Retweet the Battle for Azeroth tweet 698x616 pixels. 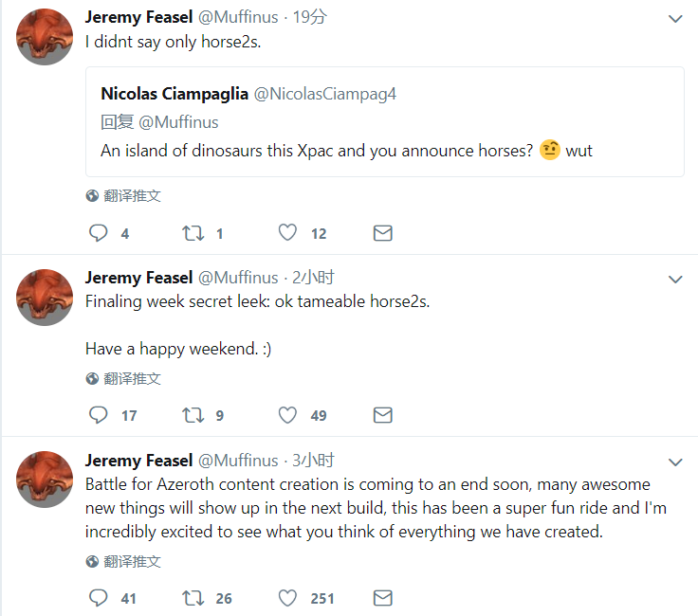(x=193, y=598)
